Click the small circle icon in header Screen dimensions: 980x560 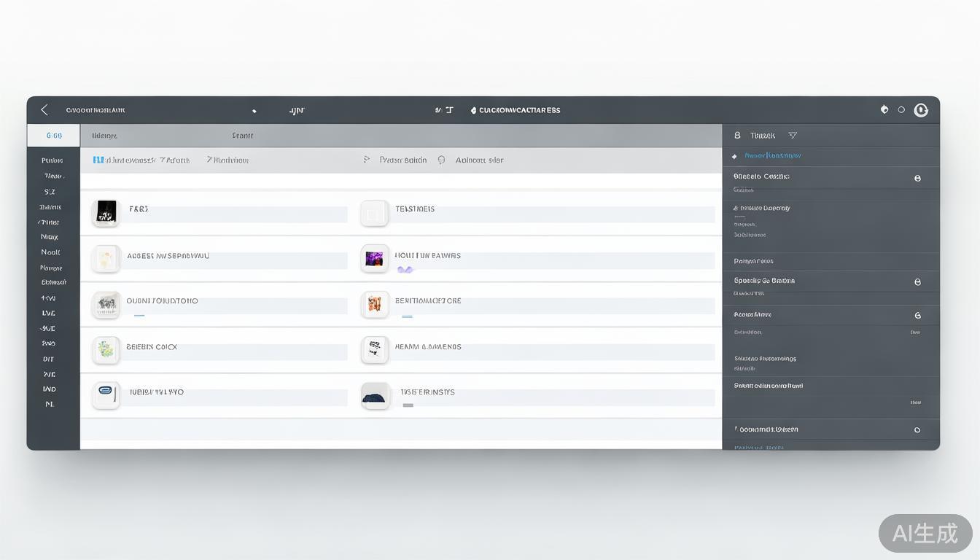[x=901, y=110]
